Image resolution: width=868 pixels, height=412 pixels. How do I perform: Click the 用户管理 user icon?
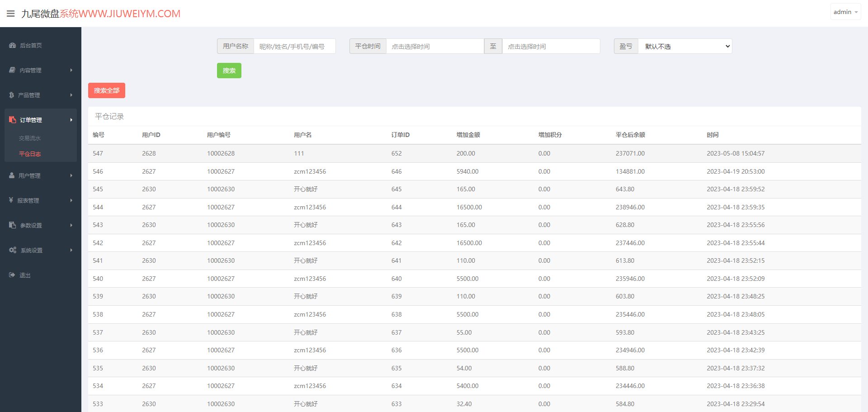tap(12, 175)
